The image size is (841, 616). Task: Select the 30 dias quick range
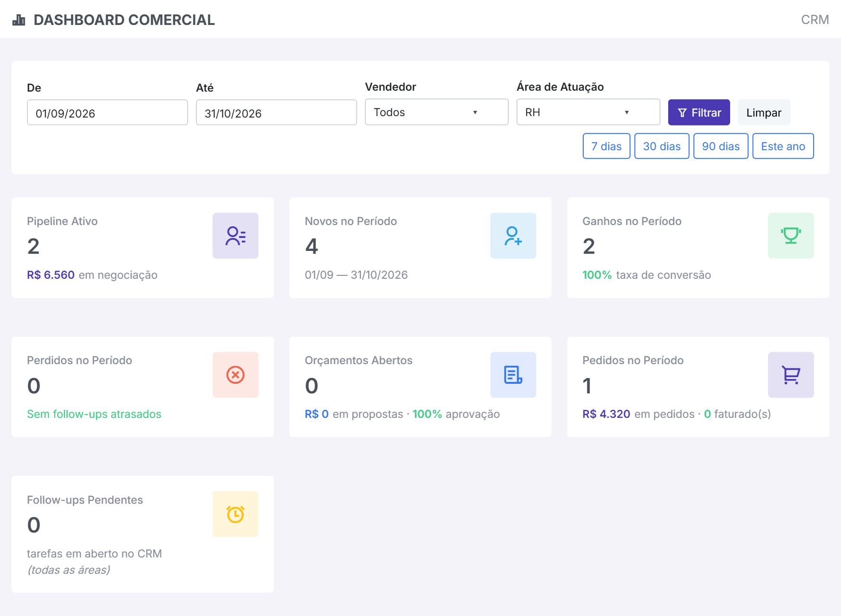(661, 146)
